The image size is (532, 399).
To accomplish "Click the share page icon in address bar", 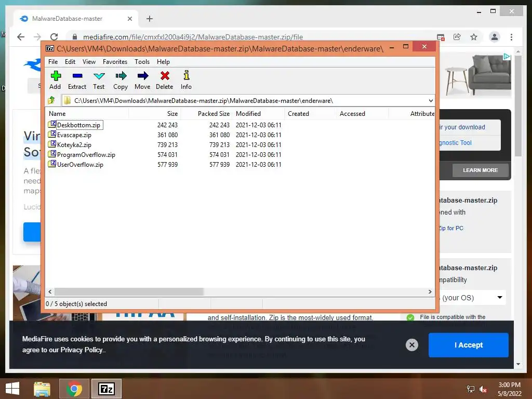I will click(x=457, y=37).
